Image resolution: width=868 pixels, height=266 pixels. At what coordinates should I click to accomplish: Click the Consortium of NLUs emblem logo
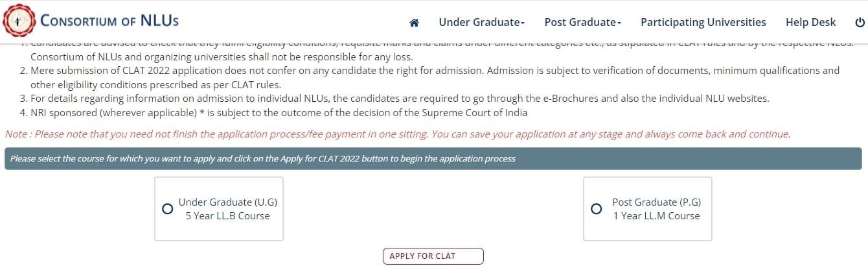[x=18, y=21]
